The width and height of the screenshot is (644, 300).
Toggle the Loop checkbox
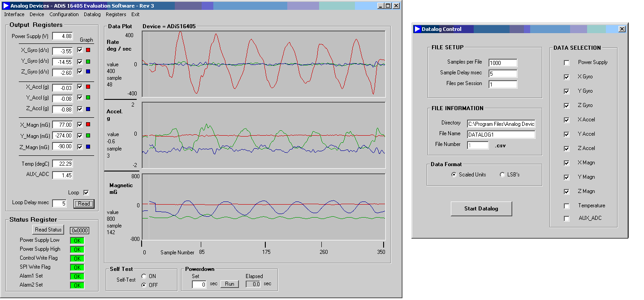point(86,193)
